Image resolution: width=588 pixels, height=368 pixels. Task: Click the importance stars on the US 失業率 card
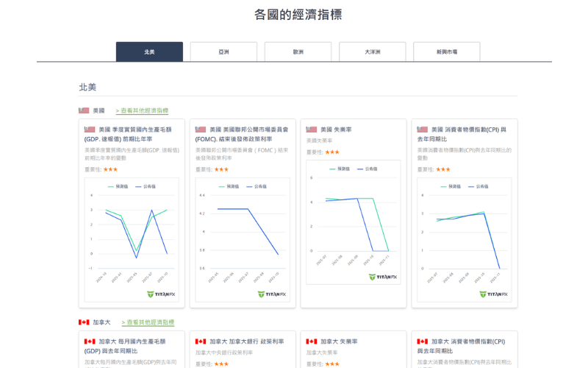coord(332,152)
